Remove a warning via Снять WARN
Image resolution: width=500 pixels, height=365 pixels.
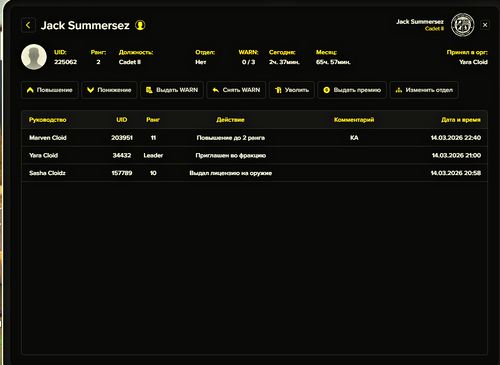click(x=236, y=90)
